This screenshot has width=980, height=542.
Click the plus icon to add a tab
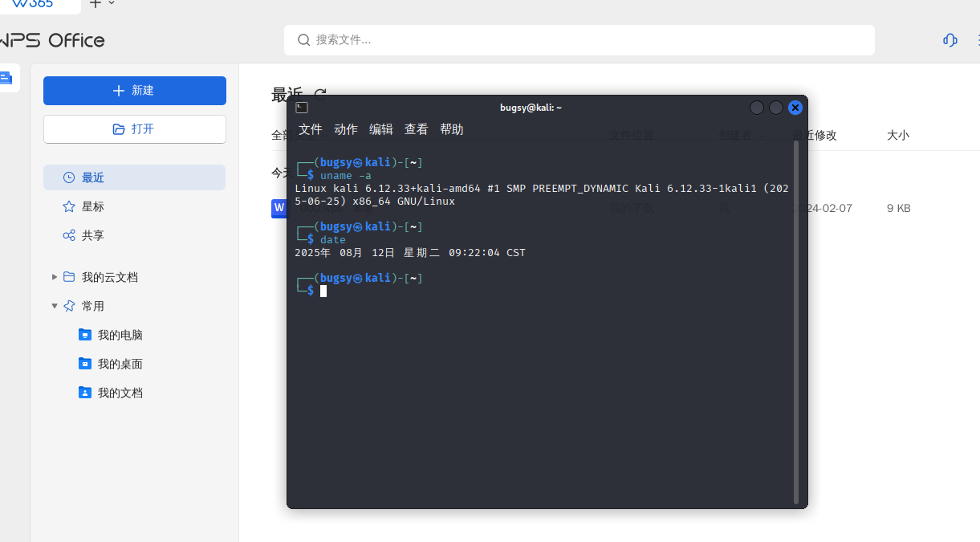pos(96,3)
